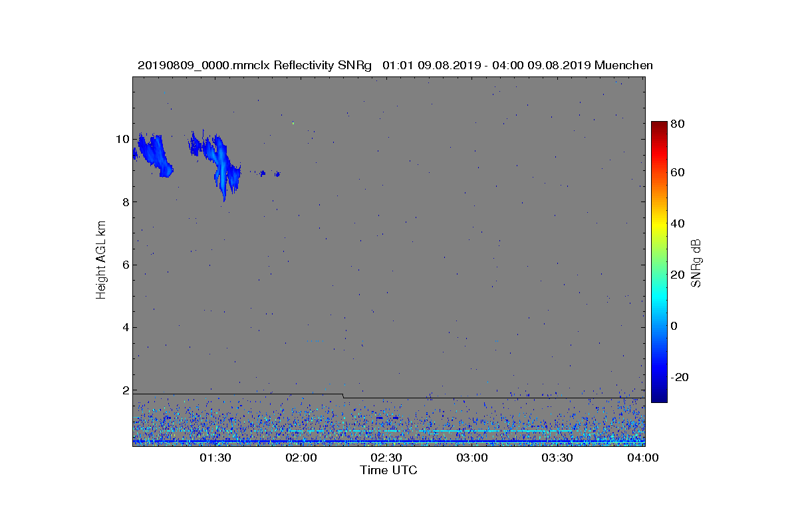Click the colorbar value 40
This screenshot has height=532, width=798.
click(x=678, y=223)
